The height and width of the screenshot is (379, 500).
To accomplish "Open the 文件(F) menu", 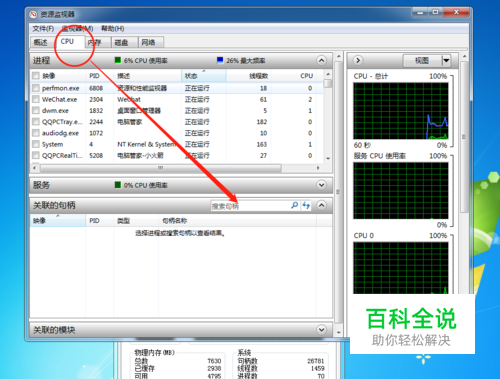I will click(x=43, y=29).
